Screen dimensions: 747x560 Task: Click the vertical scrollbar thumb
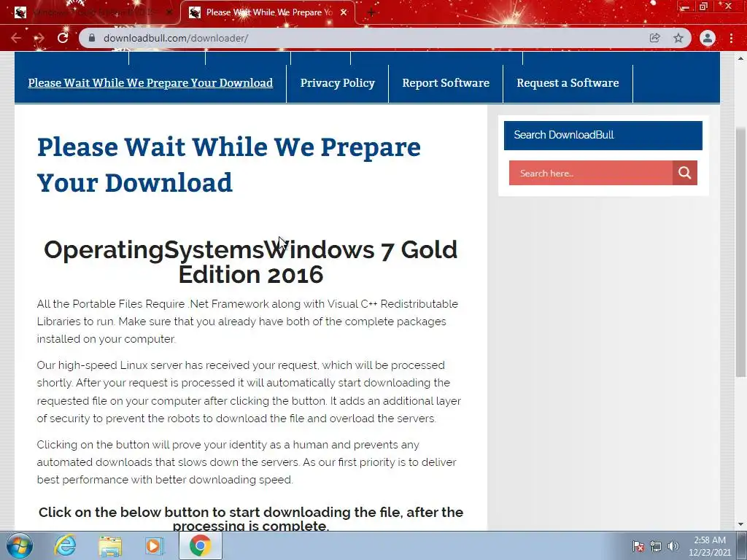pos(741,252)
